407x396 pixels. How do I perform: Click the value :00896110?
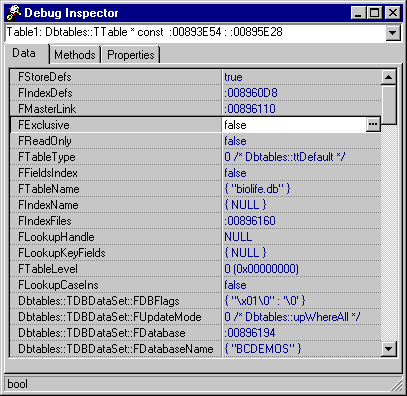250,109
